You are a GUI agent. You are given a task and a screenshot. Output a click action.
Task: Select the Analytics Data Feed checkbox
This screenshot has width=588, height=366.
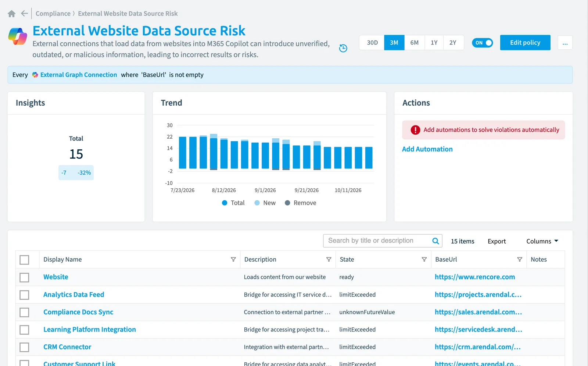[24, 295]
